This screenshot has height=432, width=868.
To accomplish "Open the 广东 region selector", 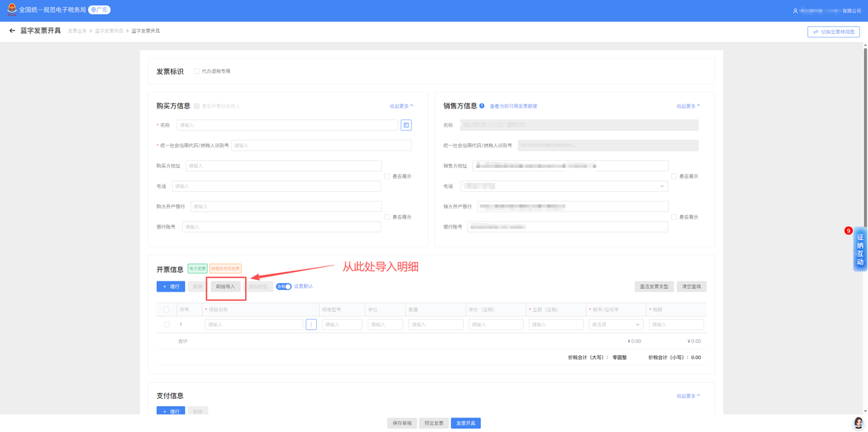I will pyautogui.click(x=100, y=10).
